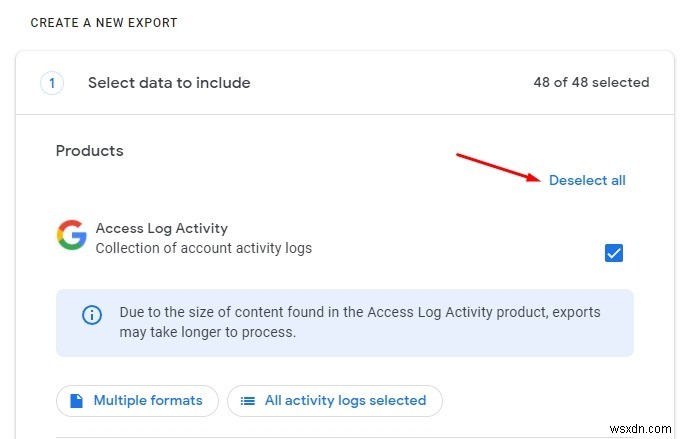Select the Access Log Activity product title
Viewport: 683px width, 439px height.
click(x=161, y=228)
